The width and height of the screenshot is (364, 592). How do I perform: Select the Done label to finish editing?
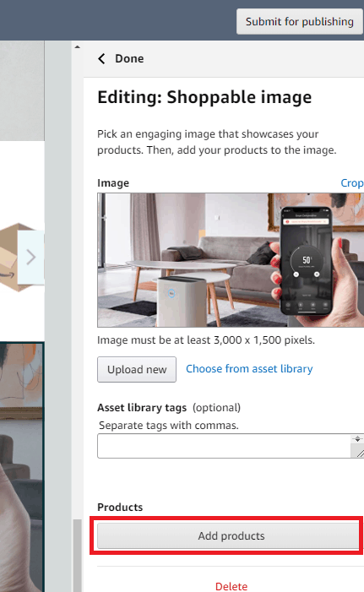pyautogui.click(x=129, y=58)
